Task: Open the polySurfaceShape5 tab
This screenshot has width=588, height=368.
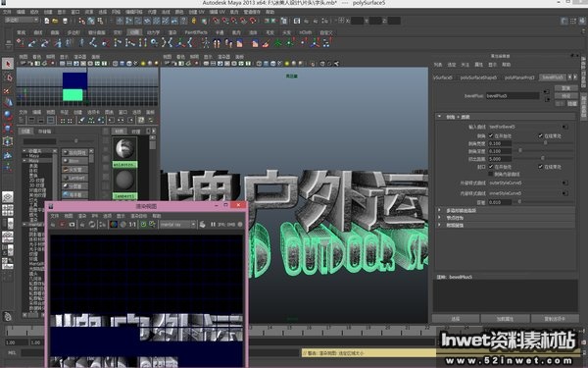Action: (478, 78)
